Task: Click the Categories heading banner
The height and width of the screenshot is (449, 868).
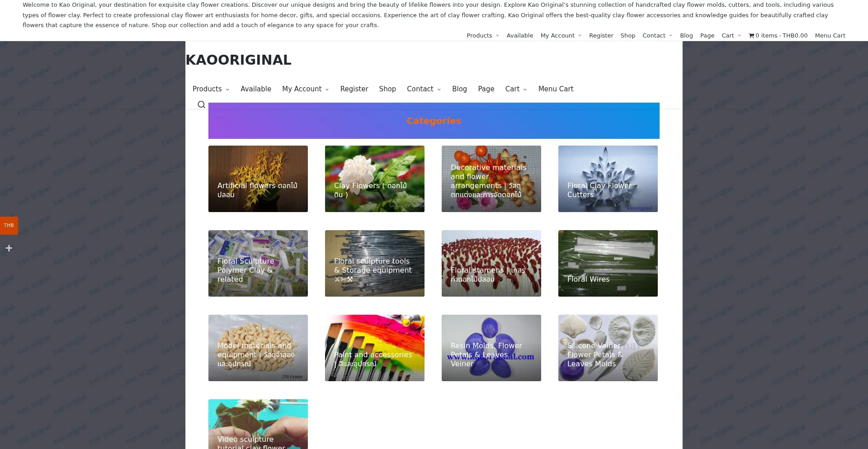Action: click(434, 121)
